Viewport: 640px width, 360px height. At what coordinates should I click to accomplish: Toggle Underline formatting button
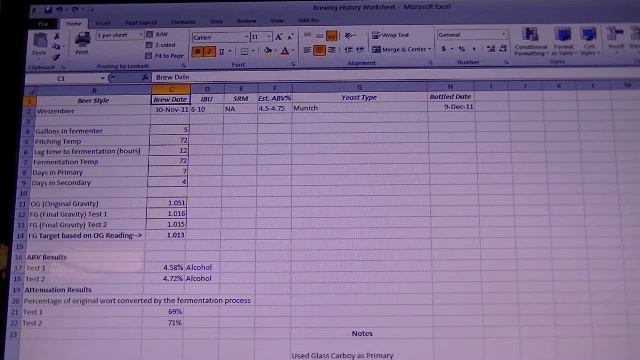coord(222,52)
